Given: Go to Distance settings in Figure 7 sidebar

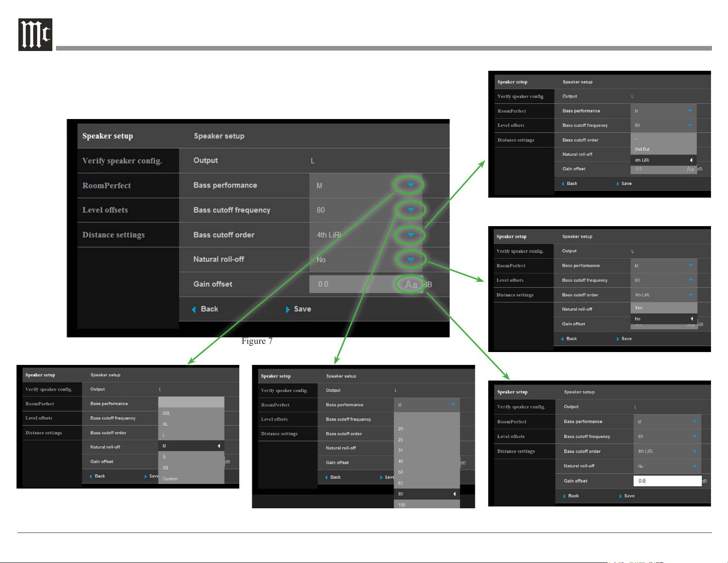Looking at the screenshot, I should 113,235.
